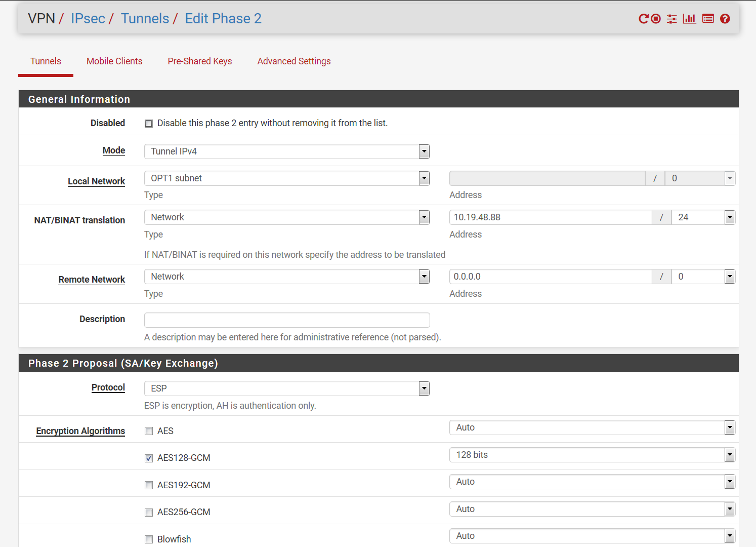The height and width of the screenshot is (547, 756).
Task: Open related settings via the sliders icon
Action: tap(671, 19)
